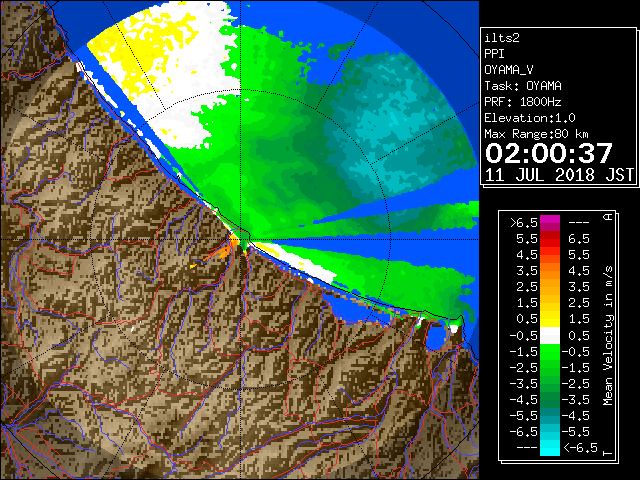Click the '11 JUL 2018 JST' date
The image size is (640, 480).
point(559,175)
